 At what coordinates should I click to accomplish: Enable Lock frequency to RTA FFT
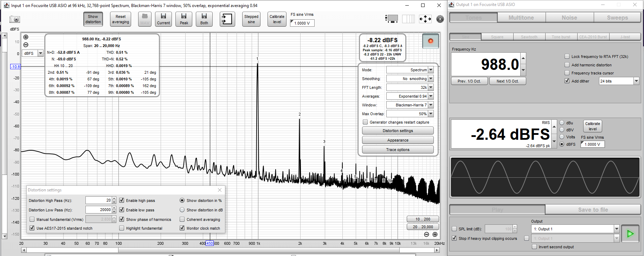click(567, 56)
